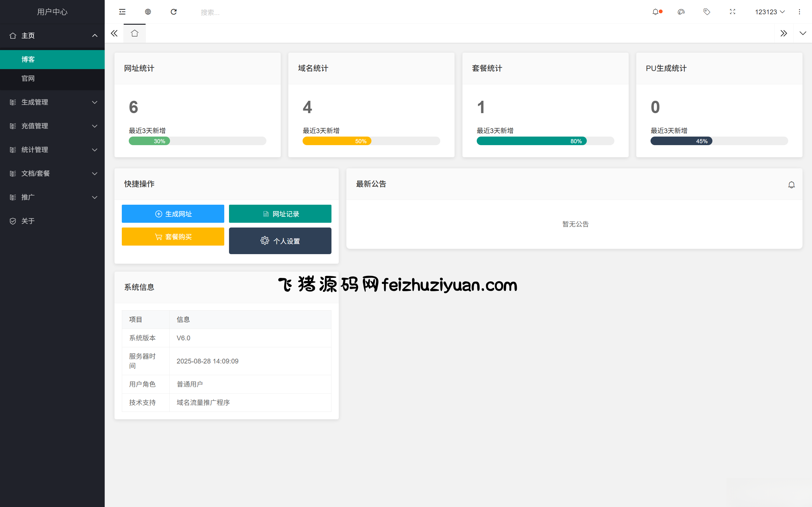
Task: Open tab operations dropdown arrow at right
Action: 802,33
